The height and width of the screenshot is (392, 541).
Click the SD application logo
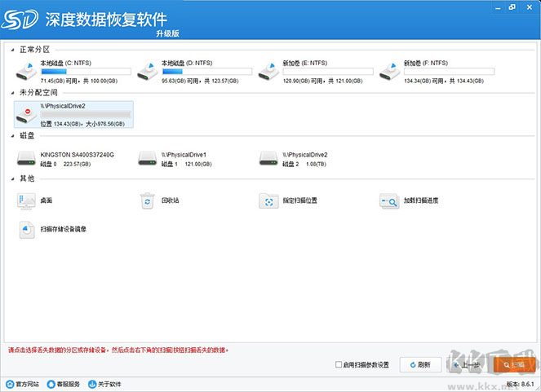point(20,20)
